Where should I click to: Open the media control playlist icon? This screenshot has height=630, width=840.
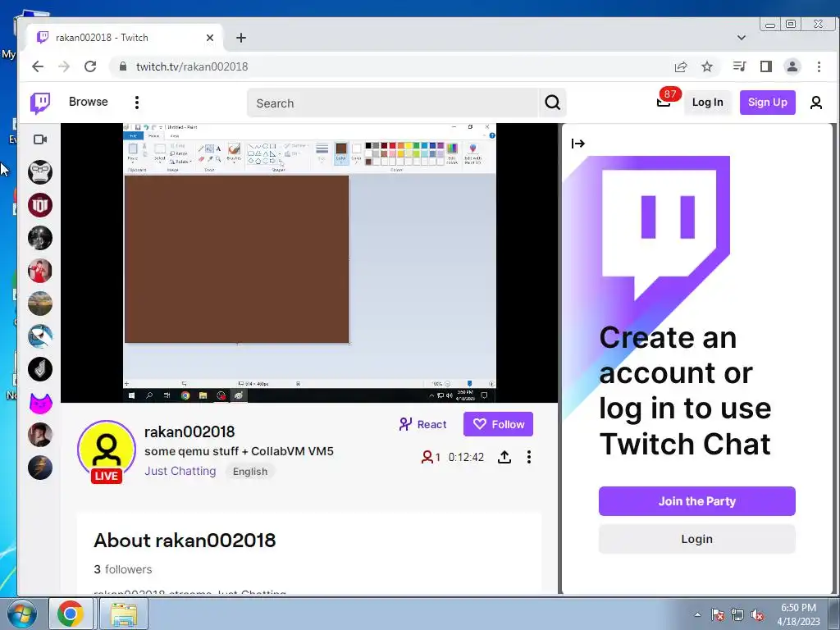(x=739, y=66)
